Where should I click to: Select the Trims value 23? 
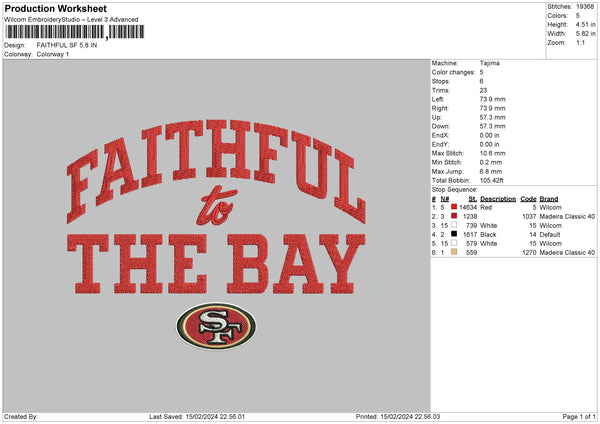pyautogui.click(x=483, y=90)
